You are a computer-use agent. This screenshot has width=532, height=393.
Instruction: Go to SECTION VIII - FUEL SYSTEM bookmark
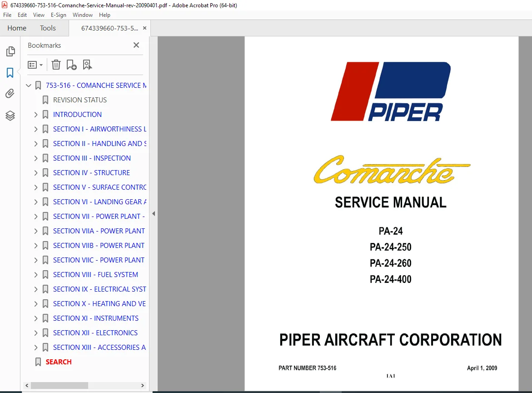[x=96, y=274]
